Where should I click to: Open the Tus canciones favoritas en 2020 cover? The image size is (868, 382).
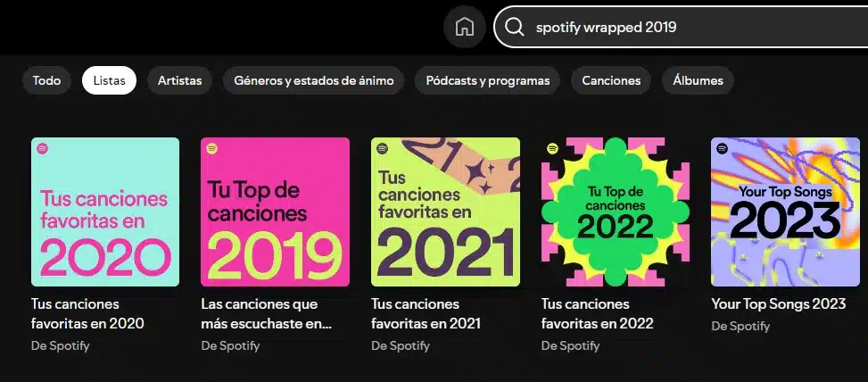tap(105, 212)
